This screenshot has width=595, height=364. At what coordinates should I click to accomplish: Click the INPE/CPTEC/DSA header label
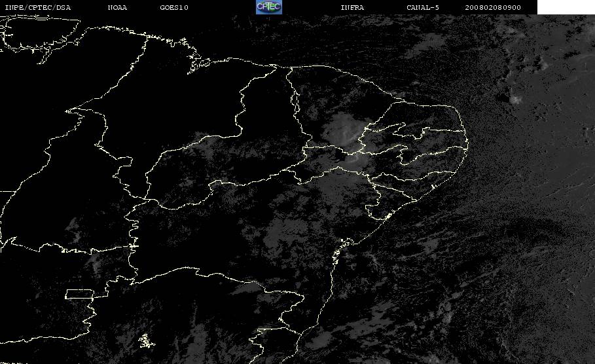pos(38,7)
